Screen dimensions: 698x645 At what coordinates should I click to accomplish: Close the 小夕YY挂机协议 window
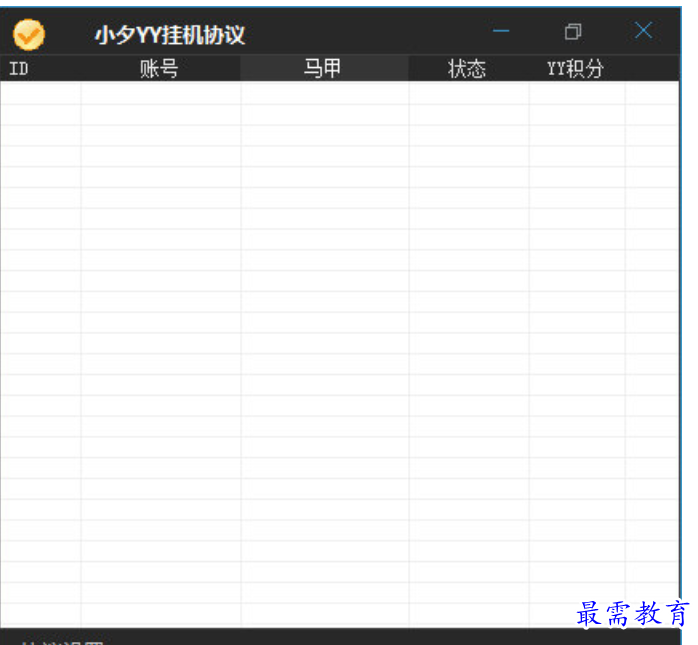(644, 31)
